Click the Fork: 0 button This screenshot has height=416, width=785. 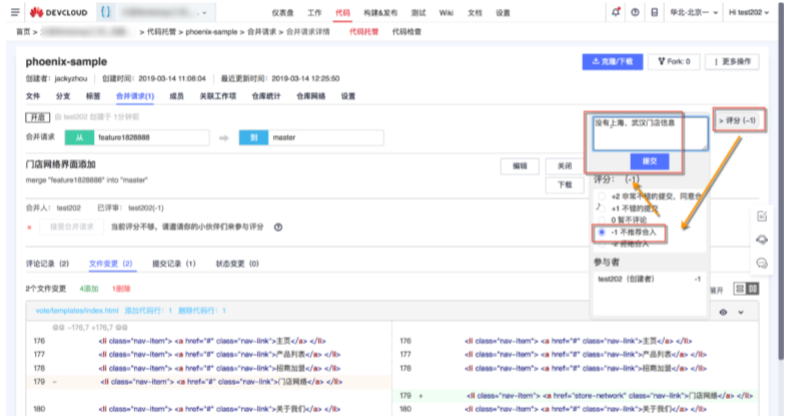click(x=674, y=62)
